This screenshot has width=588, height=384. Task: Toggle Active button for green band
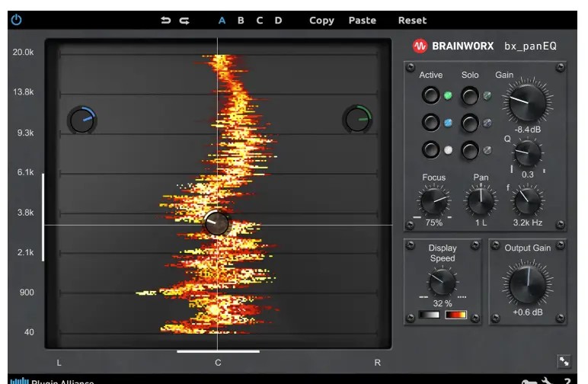[x=430, y=95]
